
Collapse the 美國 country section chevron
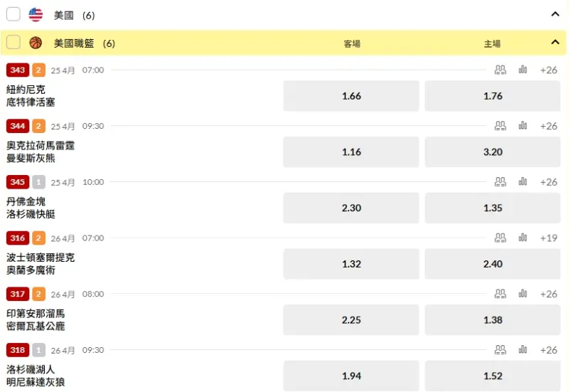click(x=555, y=14)
